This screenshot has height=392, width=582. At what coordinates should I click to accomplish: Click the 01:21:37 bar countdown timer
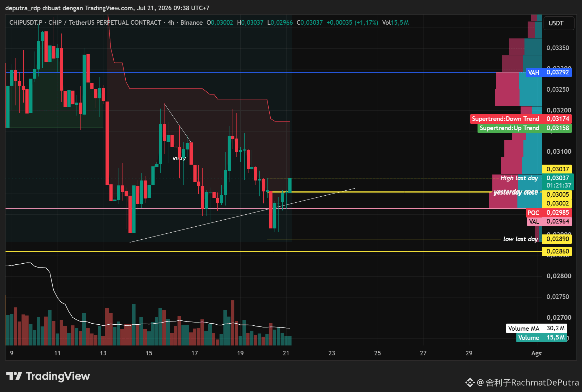pos(559,185)
